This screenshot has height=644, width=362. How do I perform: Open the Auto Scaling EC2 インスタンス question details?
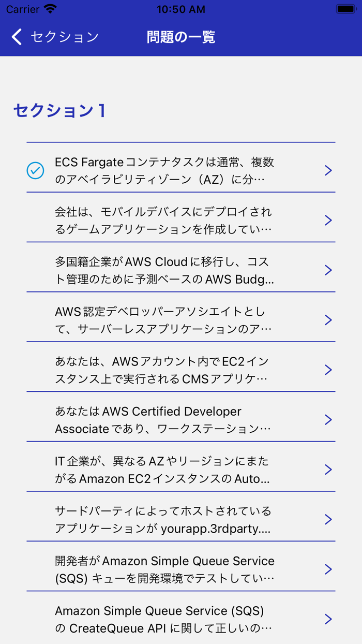coord(181,470)
